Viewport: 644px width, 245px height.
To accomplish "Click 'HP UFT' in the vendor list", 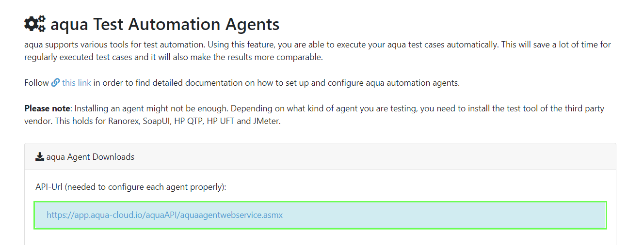I will [221, 121].
